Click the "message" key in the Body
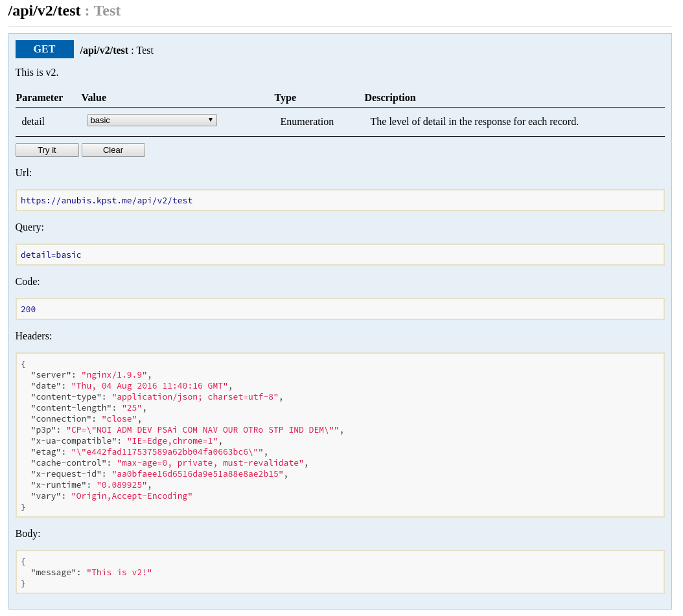Viewport: 683px width, 616px height. (x=54, y=572)
